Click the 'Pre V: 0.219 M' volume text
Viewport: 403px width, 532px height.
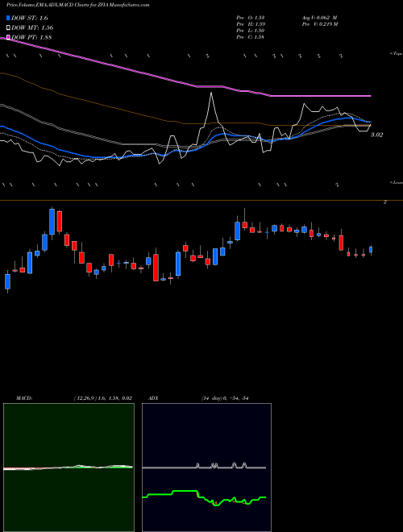coord(320,23)
